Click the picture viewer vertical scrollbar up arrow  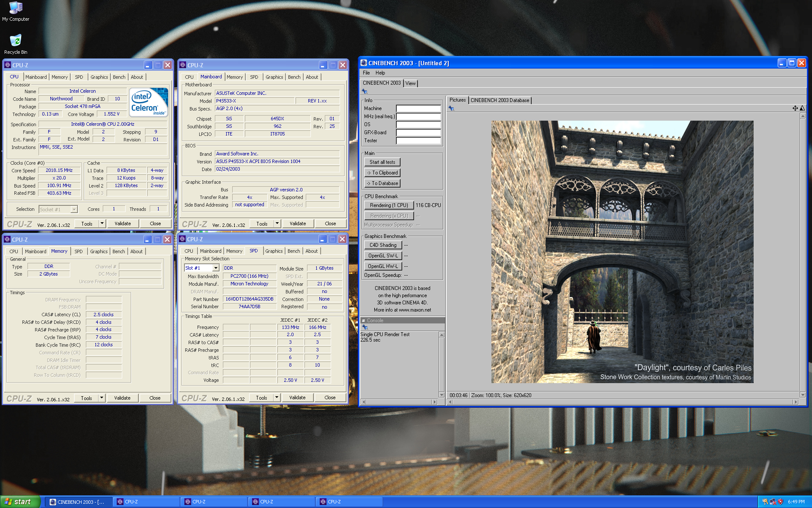803,116
